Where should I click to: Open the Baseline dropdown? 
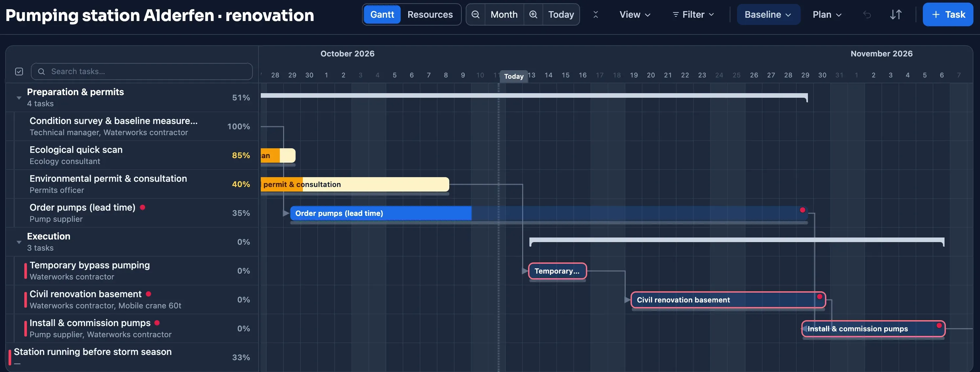click(x=768, y=14)
